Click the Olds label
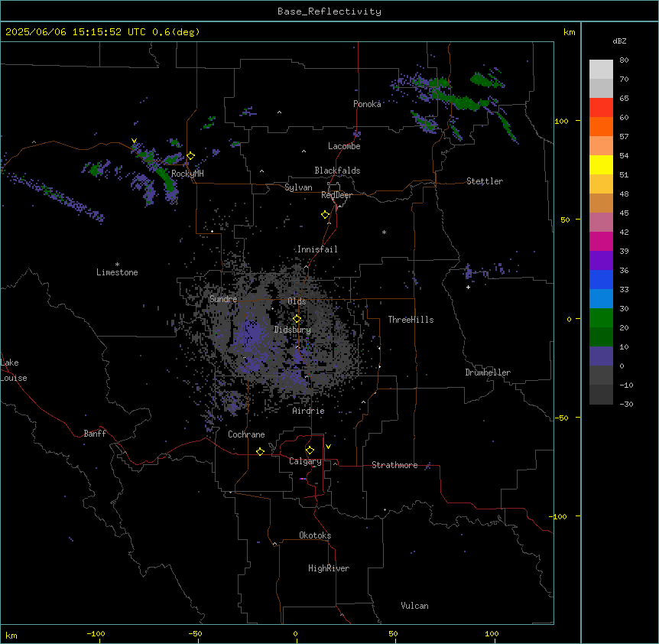 pos(297,301)
